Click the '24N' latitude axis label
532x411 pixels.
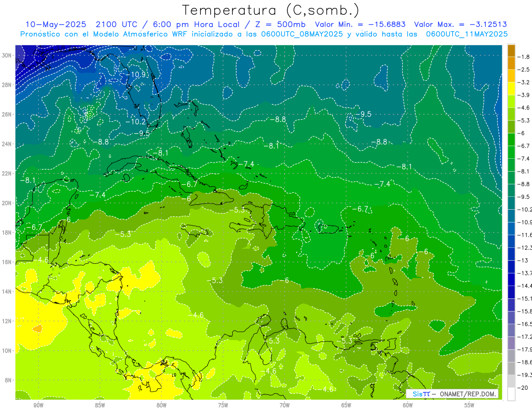pyautogui.click(x=7, y=144)
